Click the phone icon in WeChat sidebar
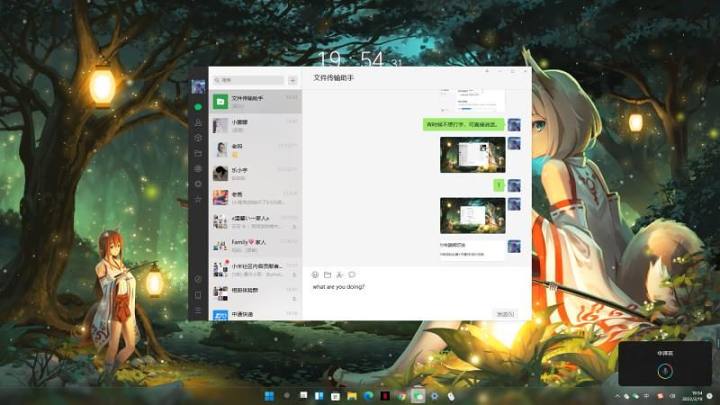 click(x=198, y=295)
